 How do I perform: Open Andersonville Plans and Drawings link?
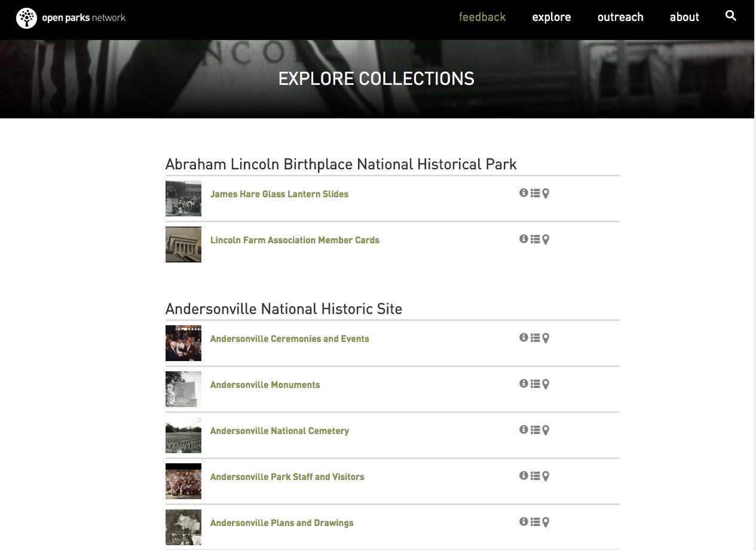(x=281, y=523)
